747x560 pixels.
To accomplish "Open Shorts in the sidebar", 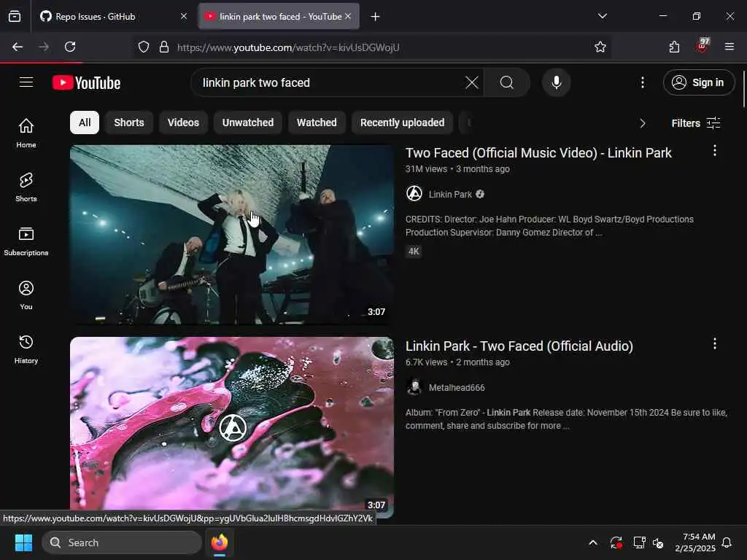I will 26,187.
